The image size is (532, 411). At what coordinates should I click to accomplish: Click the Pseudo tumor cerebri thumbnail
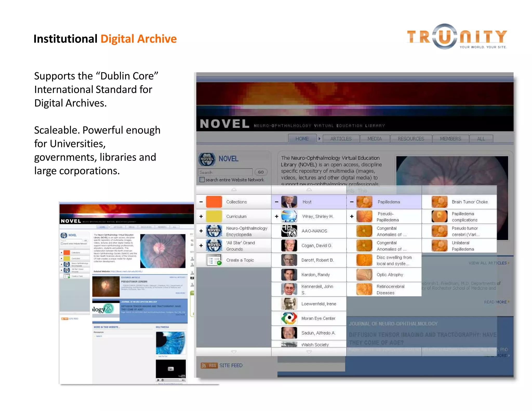click(x=440, y=231)
